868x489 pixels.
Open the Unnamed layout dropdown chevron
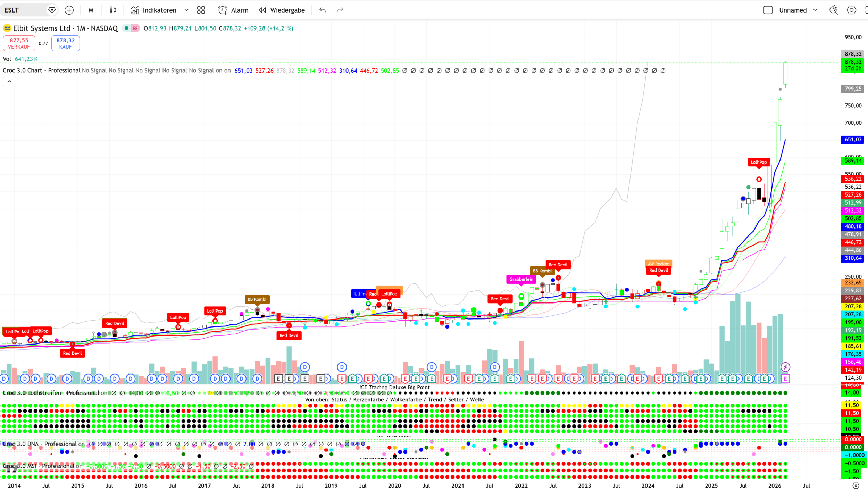pos(815,10)
